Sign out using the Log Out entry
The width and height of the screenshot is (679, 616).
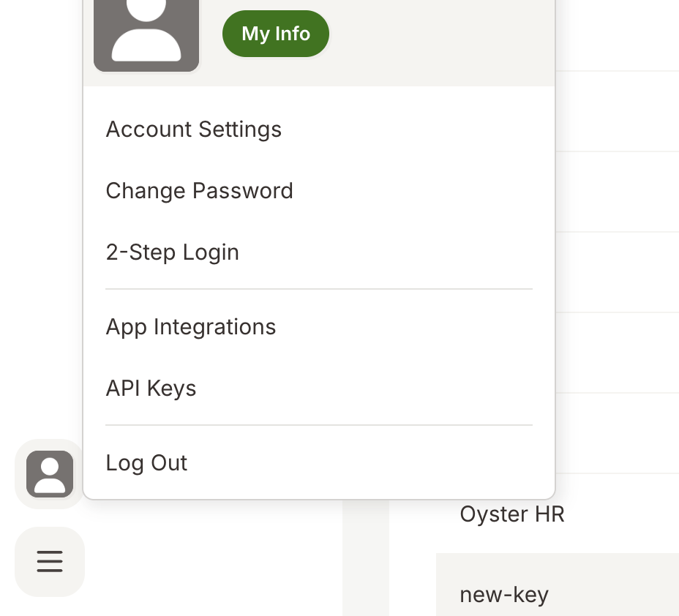146,462
